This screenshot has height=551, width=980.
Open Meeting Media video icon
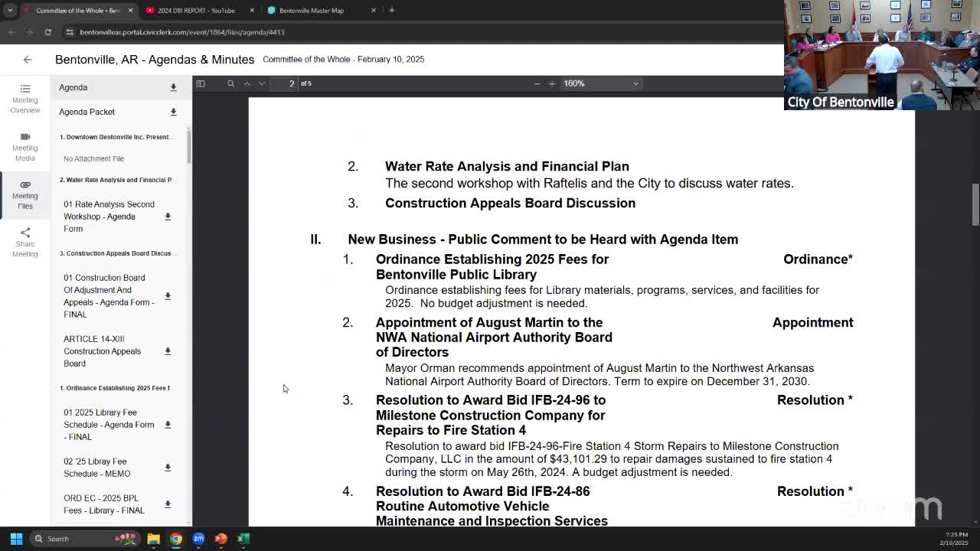coord(25,136)
